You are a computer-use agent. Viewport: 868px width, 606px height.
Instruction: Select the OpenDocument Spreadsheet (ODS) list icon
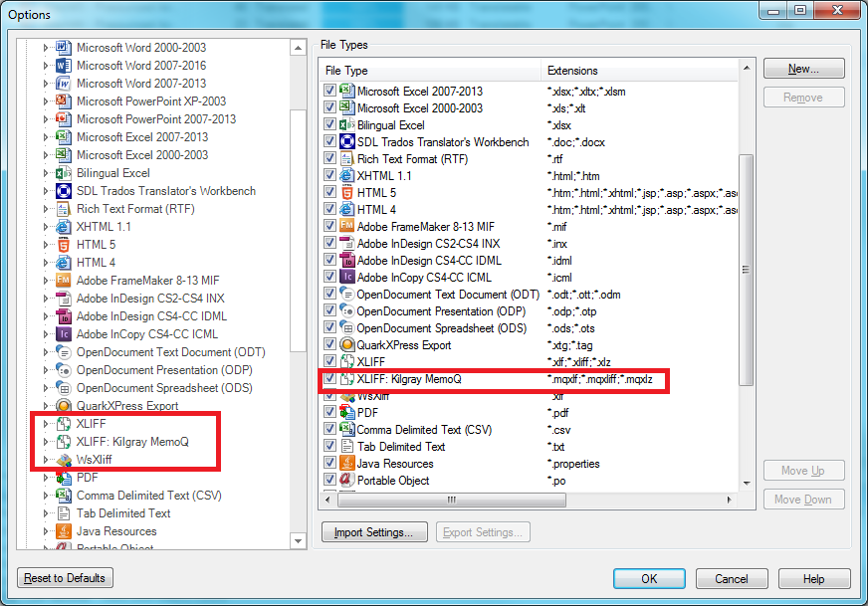coord(347,327)
